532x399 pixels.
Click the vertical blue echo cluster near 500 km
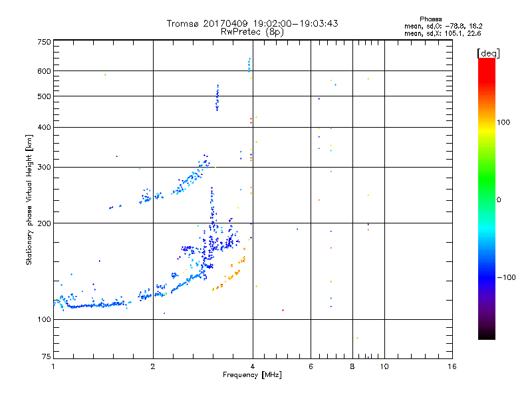tap(217, 98)
